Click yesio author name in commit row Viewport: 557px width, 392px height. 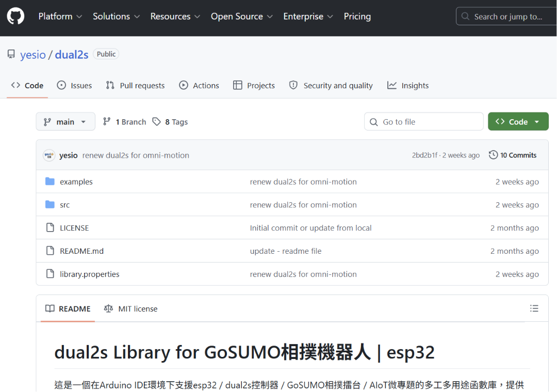click(68, 155)
